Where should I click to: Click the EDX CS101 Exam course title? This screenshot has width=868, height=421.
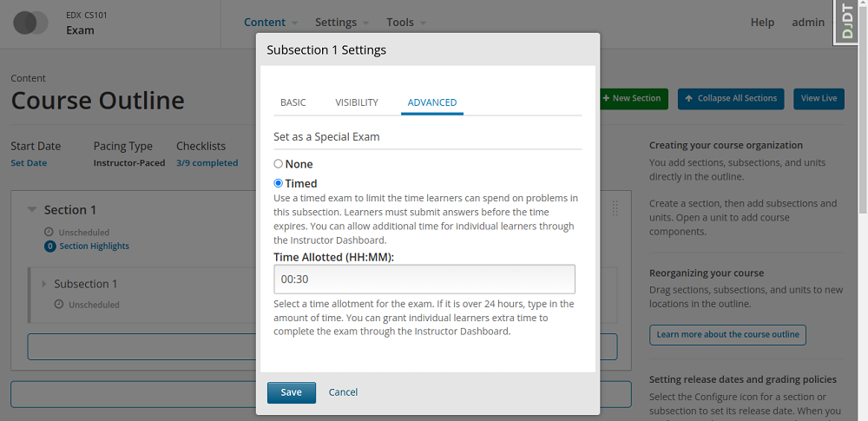click(x=86, y=23)
